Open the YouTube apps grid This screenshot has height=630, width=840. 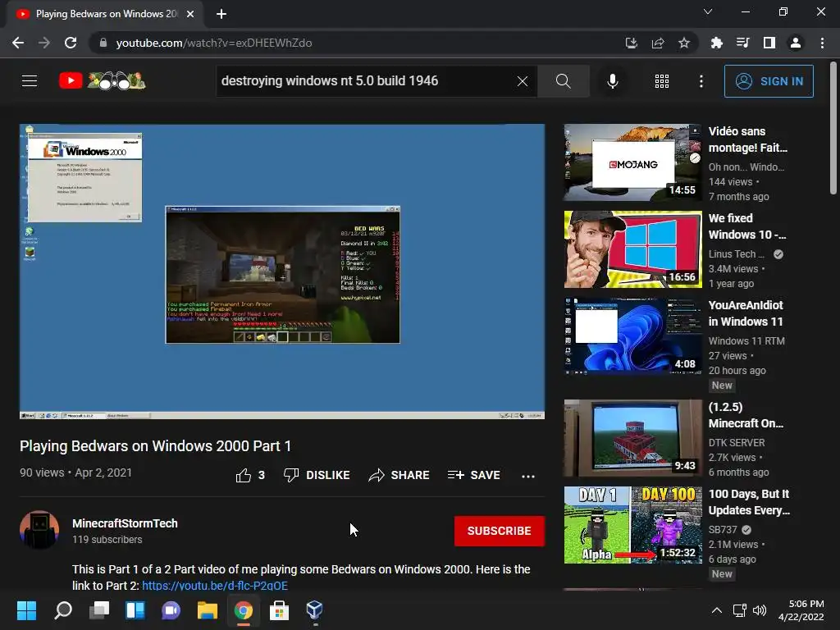tap(662, 81)
